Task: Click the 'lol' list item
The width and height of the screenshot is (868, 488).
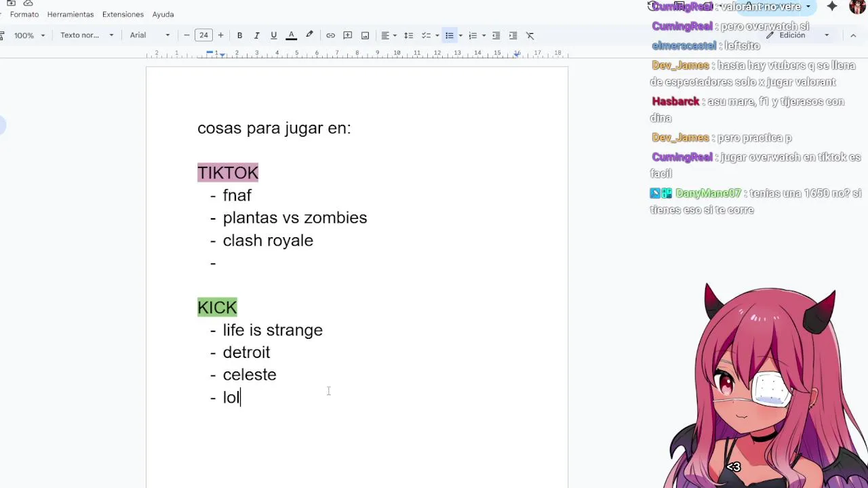Action: coord(231,397)
